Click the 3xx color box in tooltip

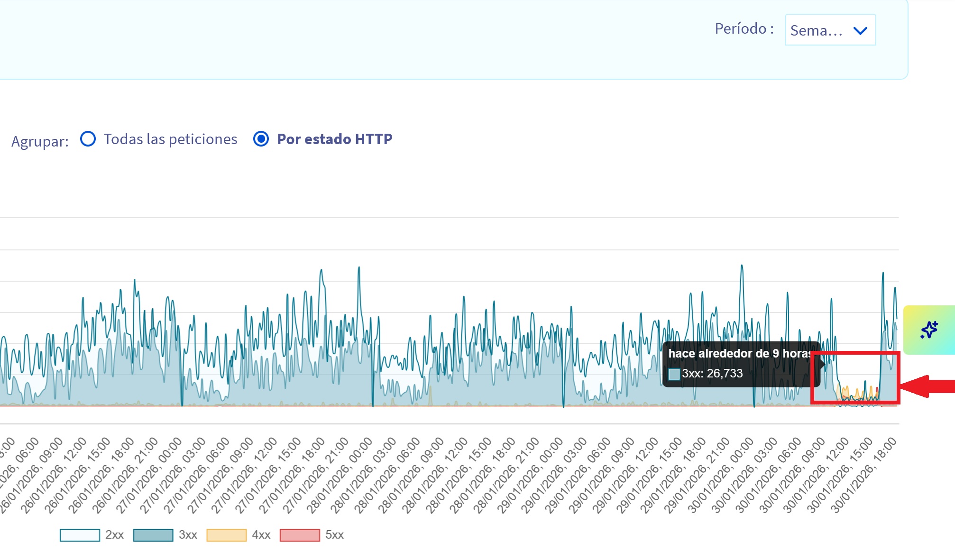(674, 374)
